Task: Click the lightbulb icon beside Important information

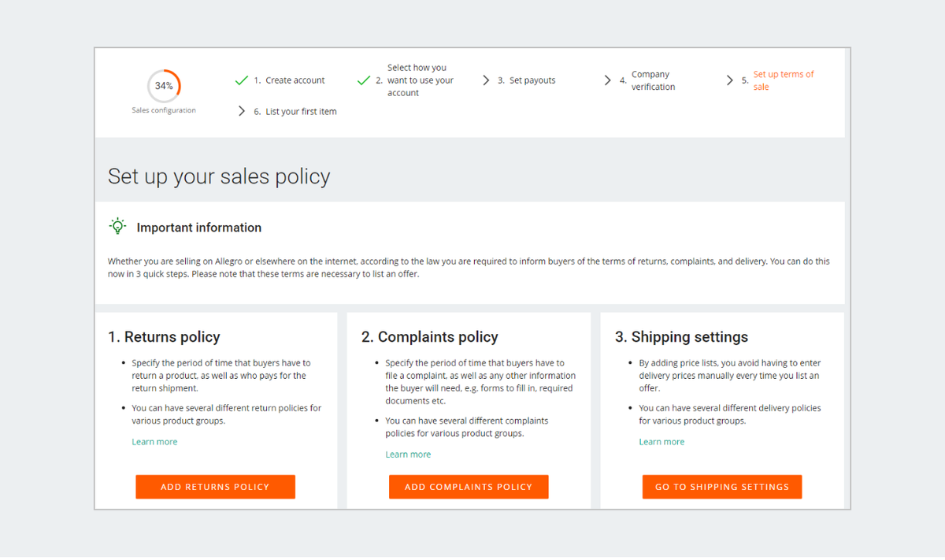Action: tap(117, 227)
